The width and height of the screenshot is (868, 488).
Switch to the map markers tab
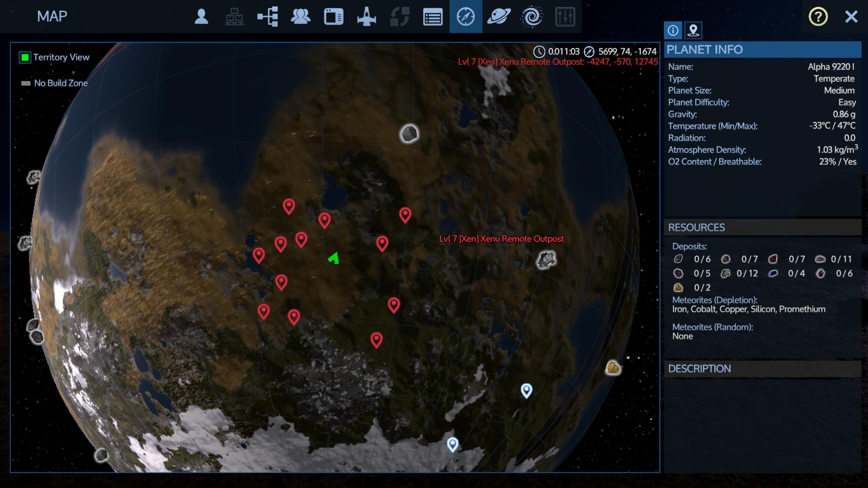pyautogui.click(x=693, y=30)
